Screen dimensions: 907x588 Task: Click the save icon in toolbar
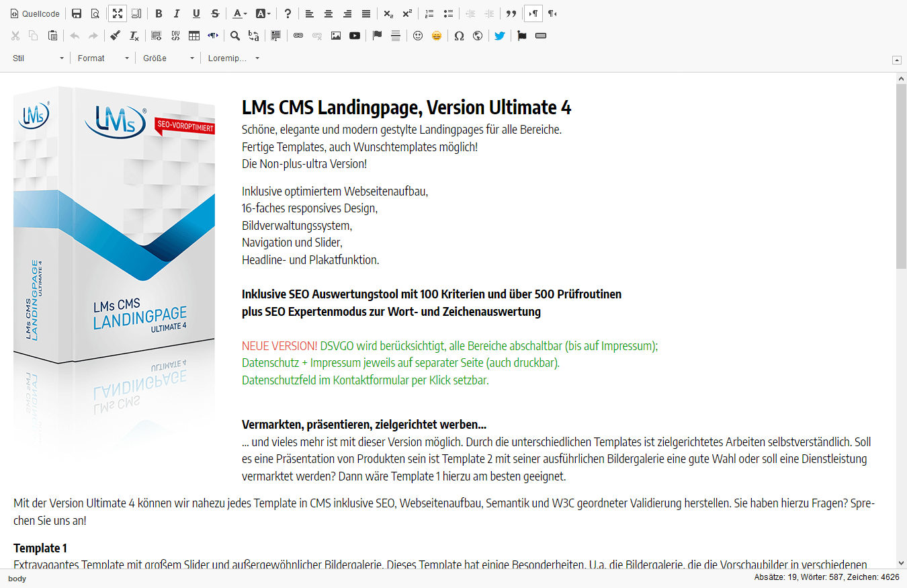point(77,13)
